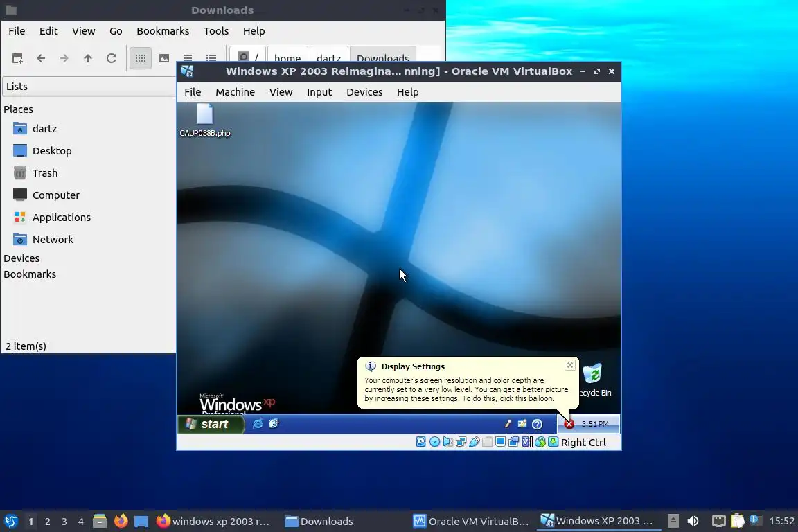Reload the Downloads folder view
The height and width of the screenshot is (532, 798).
(x=112, y=58)
